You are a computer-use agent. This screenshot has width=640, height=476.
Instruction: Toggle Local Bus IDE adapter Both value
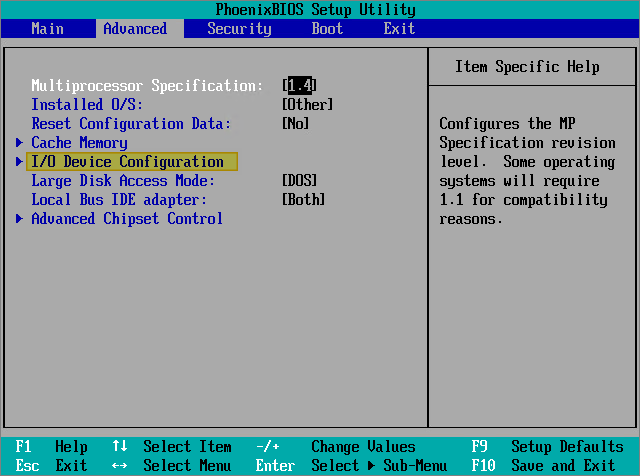pyautogui.click(x=304, y=200)
